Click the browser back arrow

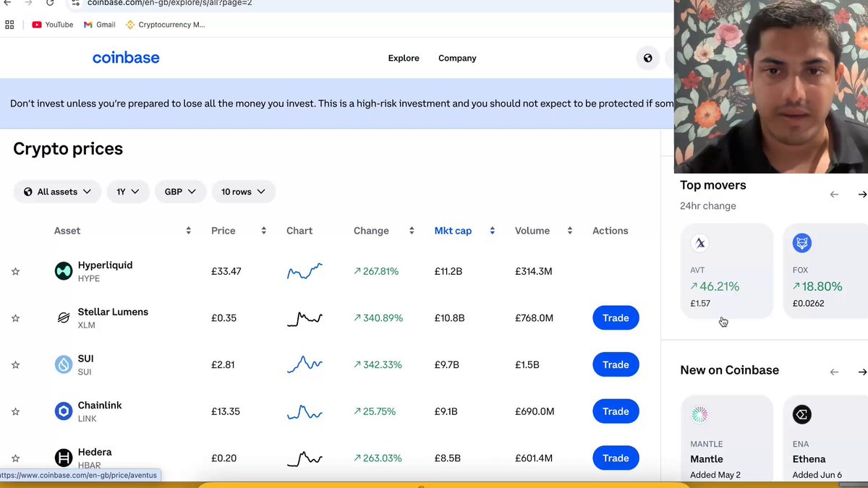coord(7,3)
